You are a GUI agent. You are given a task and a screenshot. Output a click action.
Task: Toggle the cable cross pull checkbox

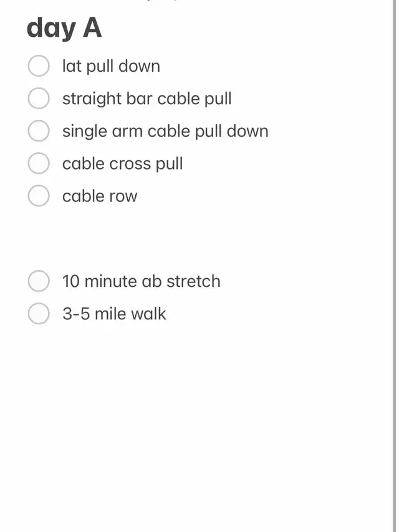click(39, 163)
